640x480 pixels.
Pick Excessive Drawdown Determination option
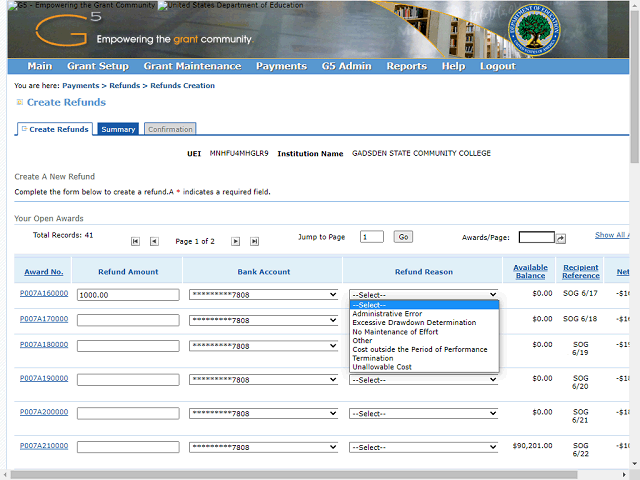tap(414, 323)
